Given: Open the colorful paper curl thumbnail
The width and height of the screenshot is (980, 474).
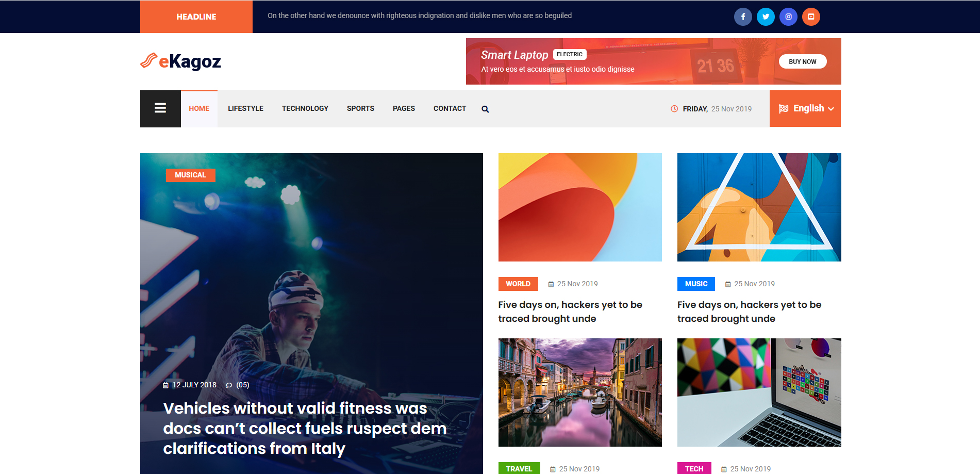Looking at the screenshot, I should [580, 207].
